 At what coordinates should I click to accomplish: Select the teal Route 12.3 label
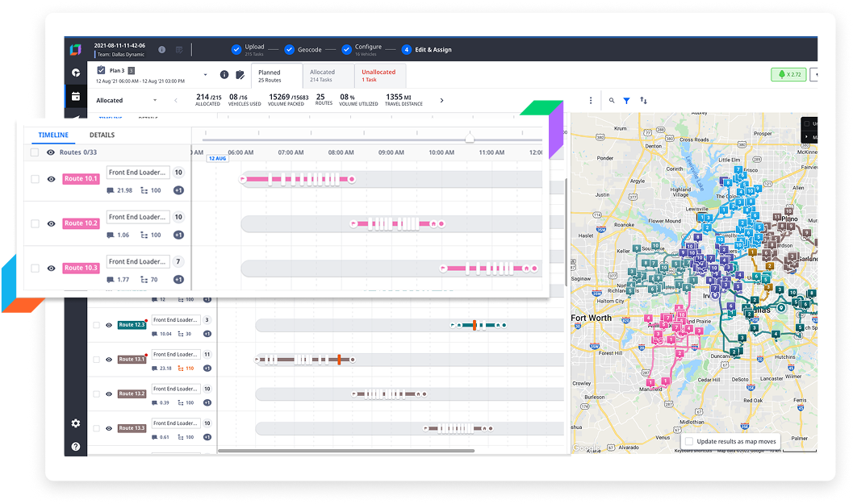pos(132,325)
